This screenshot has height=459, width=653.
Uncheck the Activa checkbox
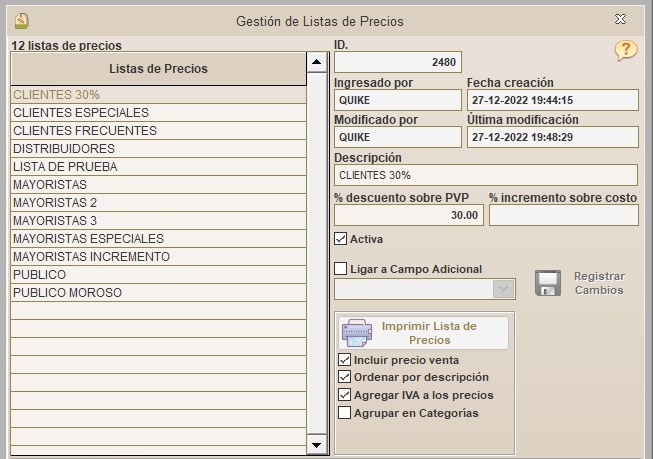click(341, 239)
